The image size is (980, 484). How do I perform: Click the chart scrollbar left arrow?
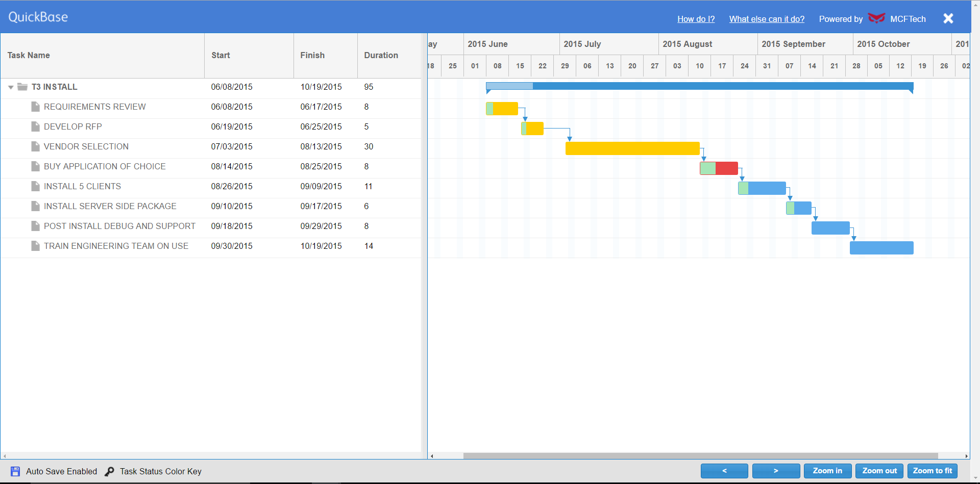pos(432,456)
